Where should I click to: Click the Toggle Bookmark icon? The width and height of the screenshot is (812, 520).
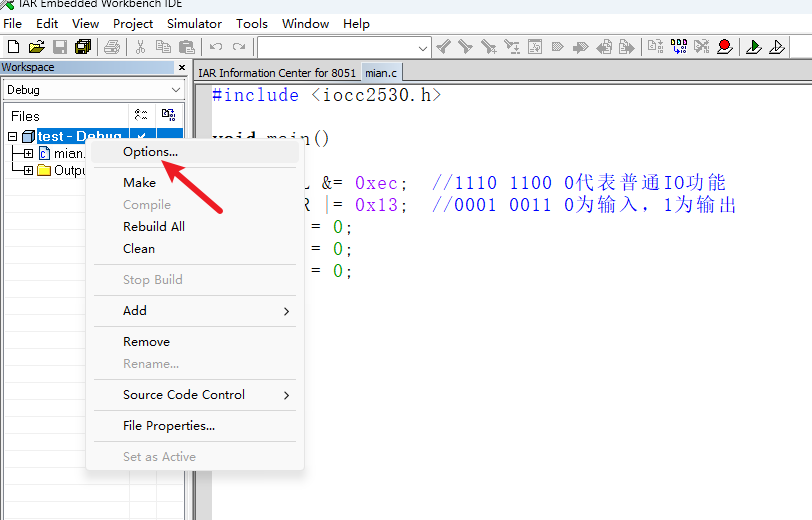(x=557, y=47)
